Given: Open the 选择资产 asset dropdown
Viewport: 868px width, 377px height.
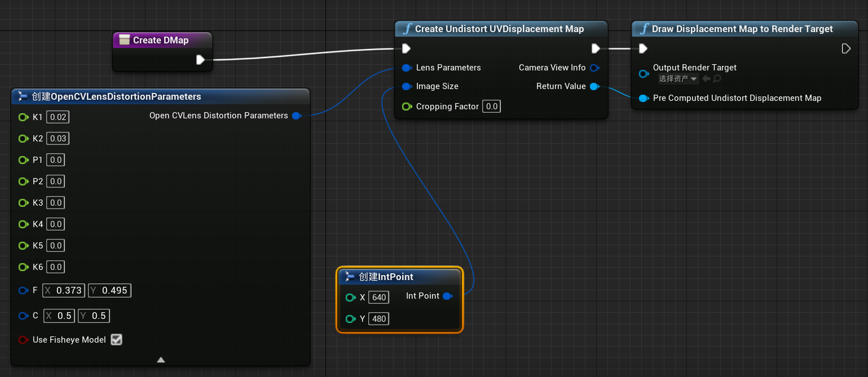Looking at the screenshot, I should coord(677,78).
